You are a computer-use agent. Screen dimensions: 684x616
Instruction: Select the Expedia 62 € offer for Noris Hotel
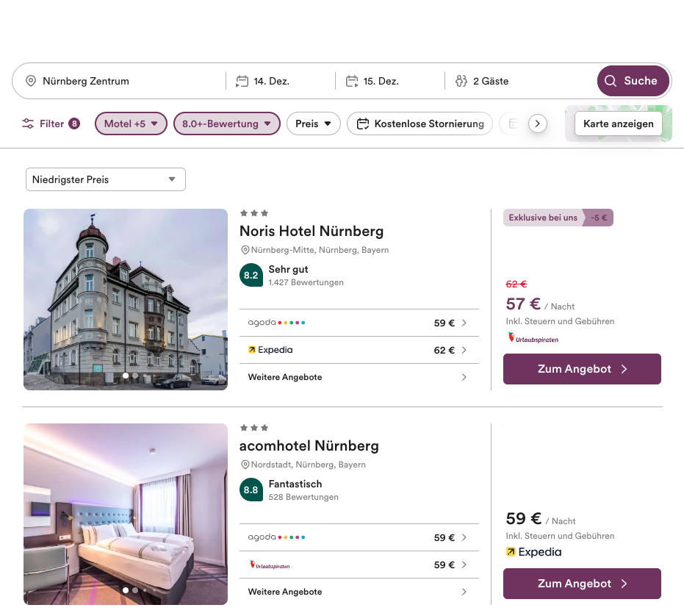tap(358, 350)
